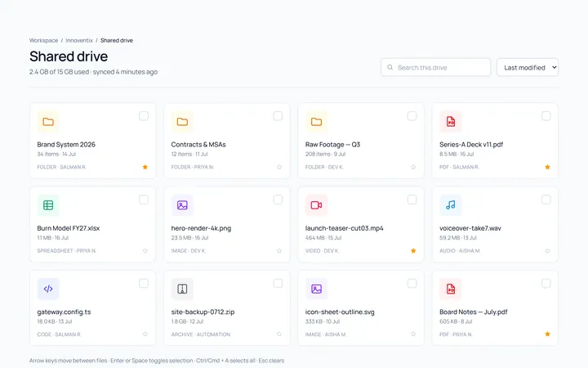Click the site-backup-0712.zip archive icon
The image size is (588, 368).
(x=182, y=289)
